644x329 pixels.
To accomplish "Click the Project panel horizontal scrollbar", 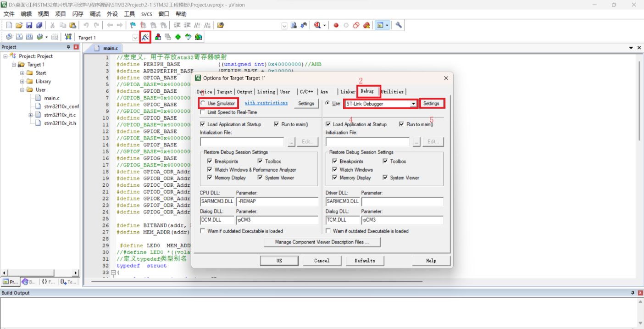I will tap(40, 273).
